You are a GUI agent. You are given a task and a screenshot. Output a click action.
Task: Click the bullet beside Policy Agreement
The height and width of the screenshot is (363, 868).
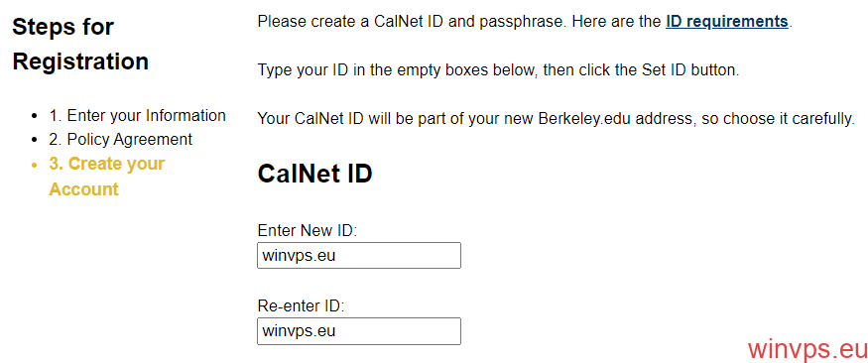(x=35, y=140)
